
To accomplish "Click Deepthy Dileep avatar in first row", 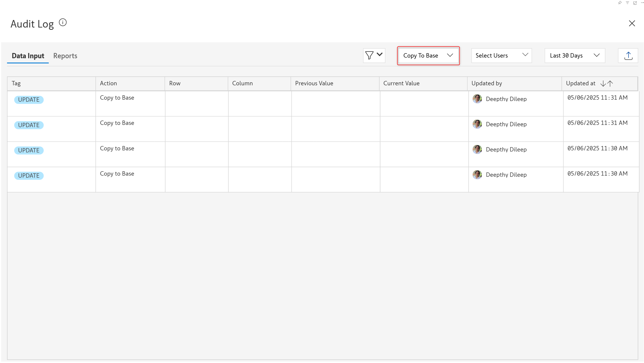I will pyautogui.click(x=477, y=99).
